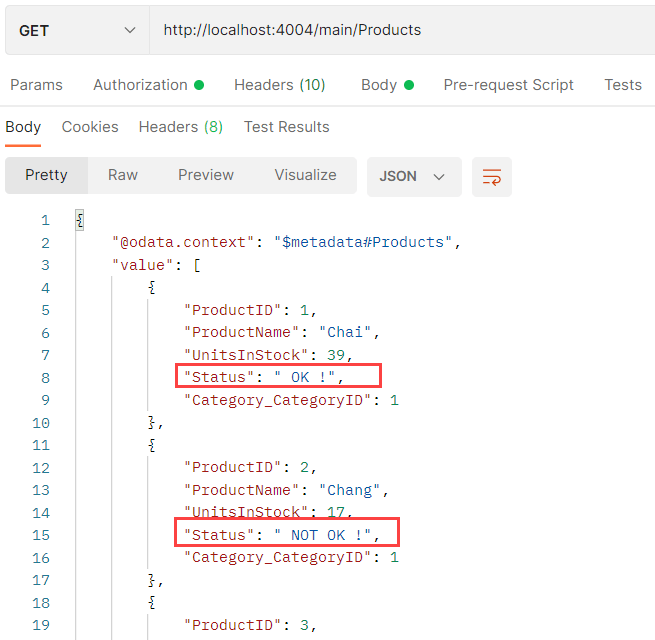
Task: Open the GET method dropdown
Action: pos(76,30)
